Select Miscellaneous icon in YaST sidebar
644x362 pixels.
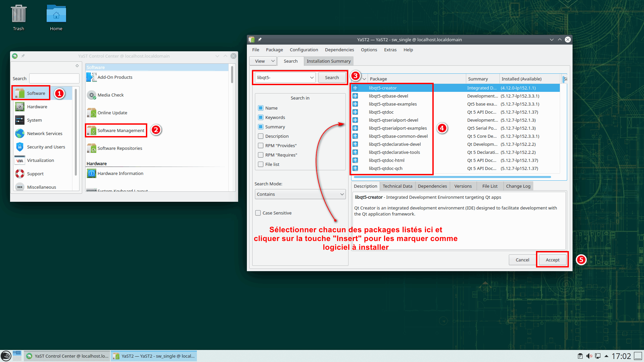pyautogui.click(x=20, y=187)
